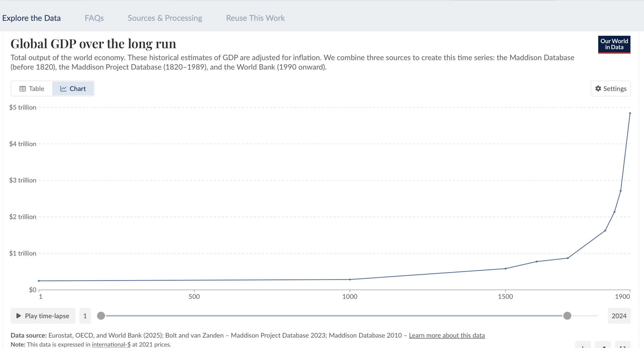Click the left timeline slider handle

coord(101,316)
